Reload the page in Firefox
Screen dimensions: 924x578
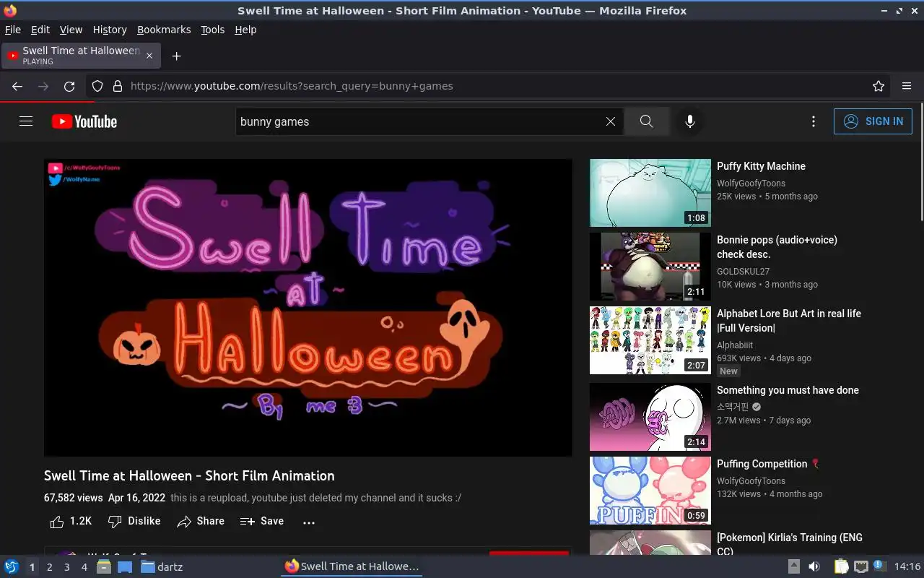[x=69, y=86]
